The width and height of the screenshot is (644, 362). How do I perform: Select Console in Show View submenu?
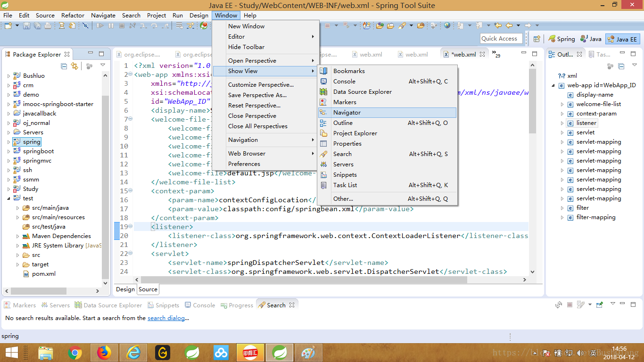[x=387, y=81]
